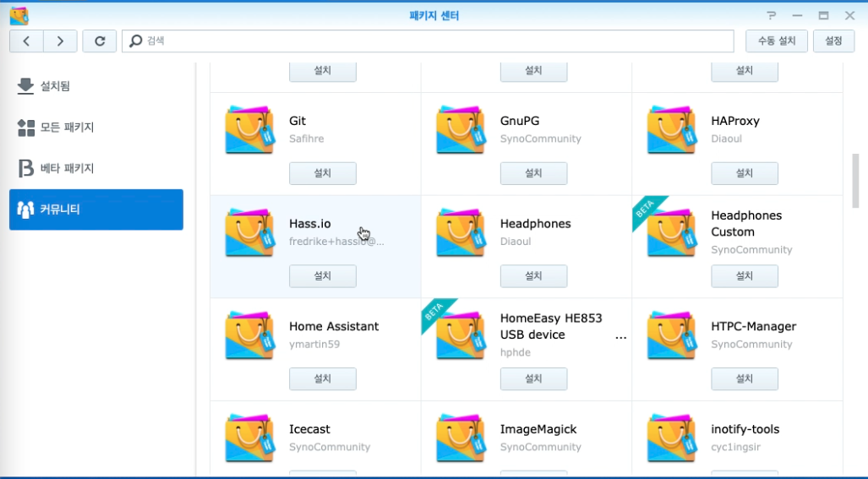The image size is (868, 479).
Task: Click the magnifier search icon
Action: (135, 41)
